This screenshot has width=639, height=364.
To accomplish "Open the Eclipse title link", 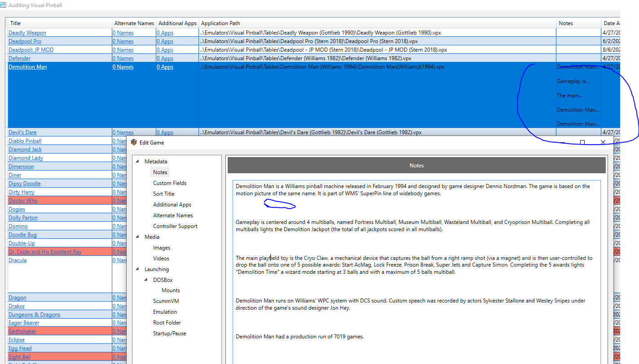I will point(17,340).
